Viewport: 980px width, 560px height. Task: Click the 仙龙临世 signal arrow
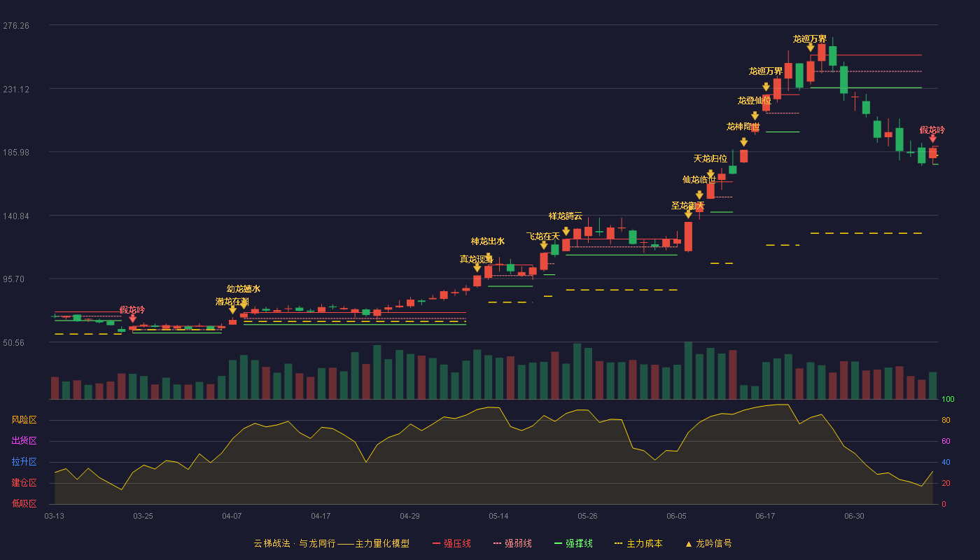(699, 195)
